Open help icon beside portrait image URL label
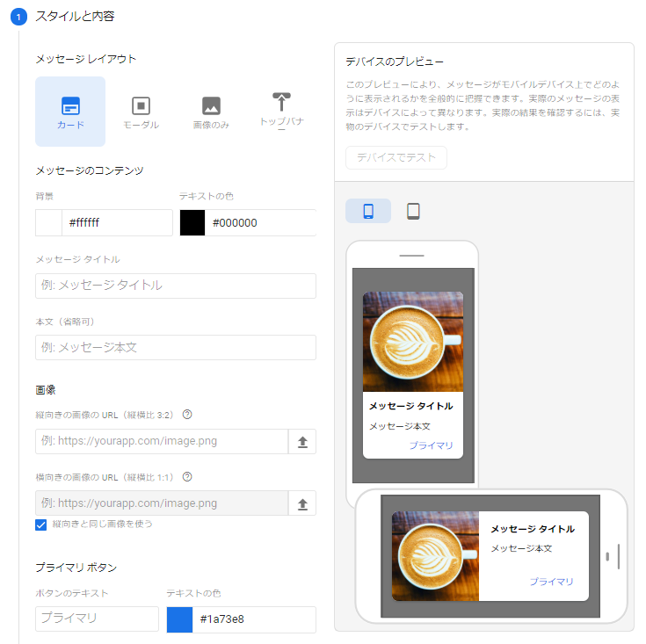 point(187,416)
